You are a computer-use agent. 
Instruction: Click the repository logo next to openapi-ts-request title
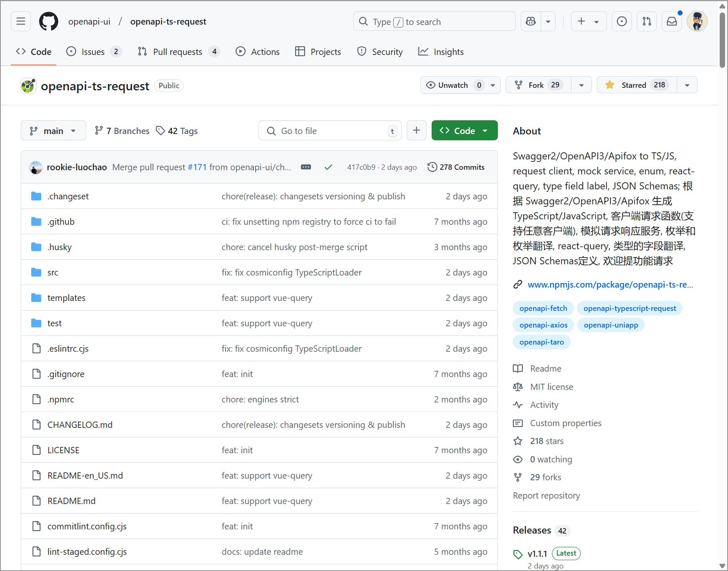(28, 86)
